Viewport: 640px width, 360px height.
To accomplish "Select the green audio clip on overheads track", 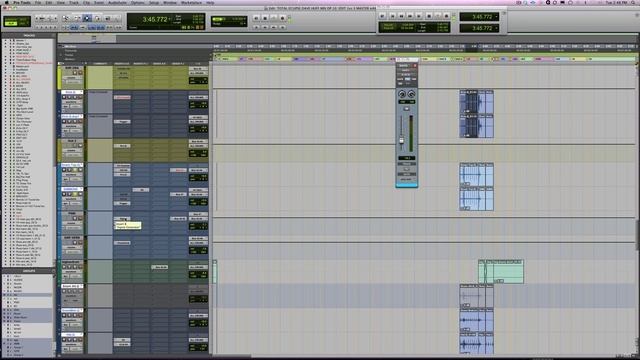I will pyautogui.click(x=501, y=271).
